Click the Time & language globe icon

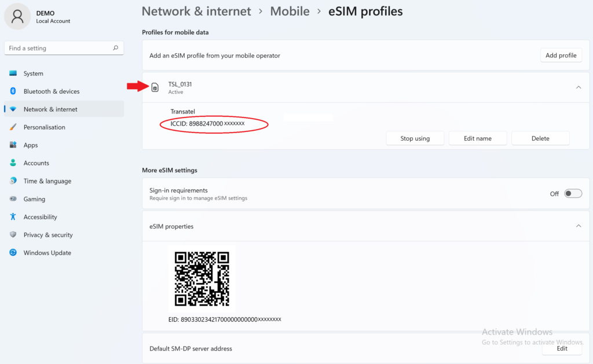pos(13,181)
